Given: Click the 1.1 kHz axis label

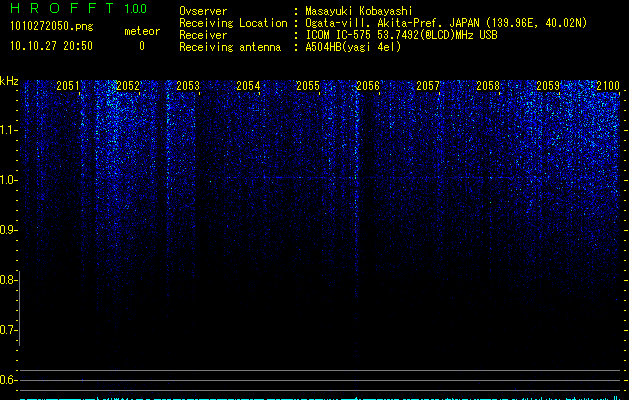Looking at the screenshot, I should pos(8,130).
